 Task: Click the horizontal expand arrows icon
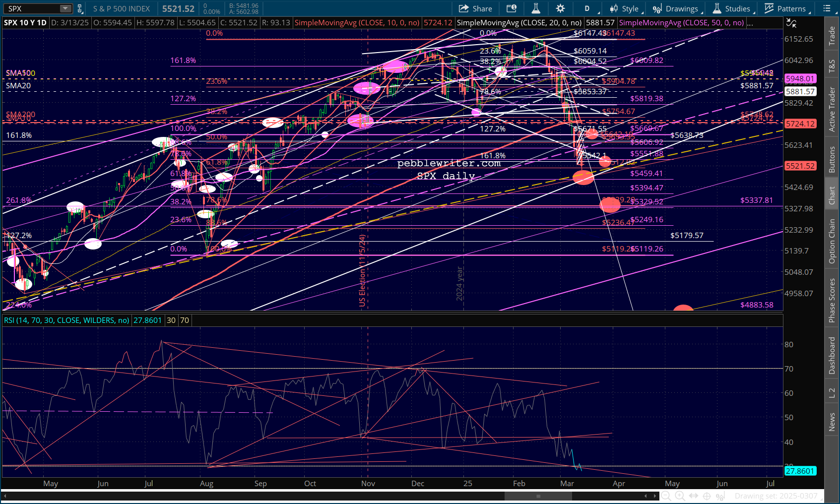click(693, 496)
